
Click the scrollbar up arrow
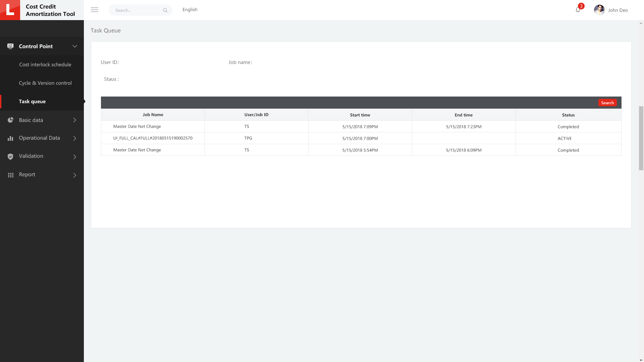coord(641,23)
